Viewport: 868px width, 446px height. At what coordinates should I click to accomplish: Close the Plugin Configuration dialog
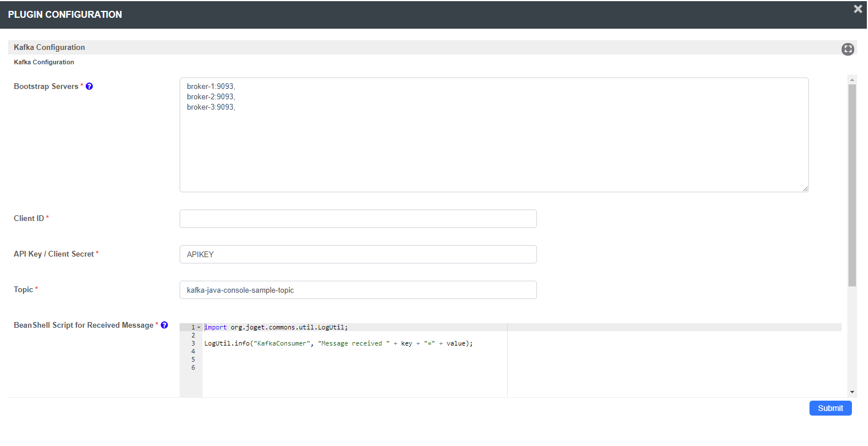pyautogui.click(x=858, y=9)
